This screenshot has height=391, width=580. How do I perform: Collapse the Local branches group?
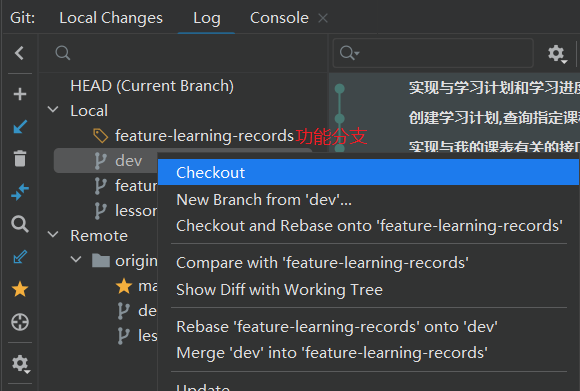pyautogui.click(x=53, y=110)
